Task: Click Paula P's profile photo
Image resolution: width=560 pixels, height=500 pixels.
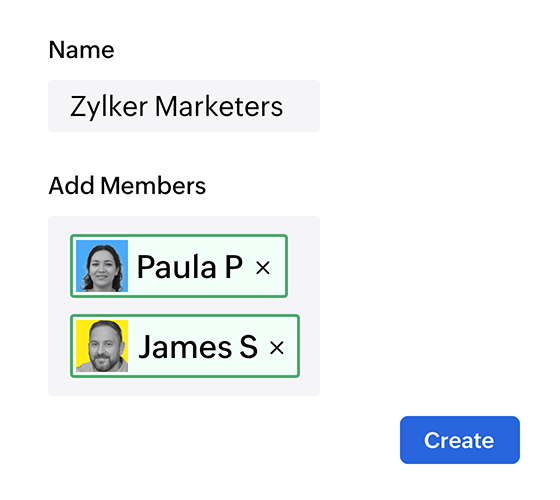Action: point(102,266)
